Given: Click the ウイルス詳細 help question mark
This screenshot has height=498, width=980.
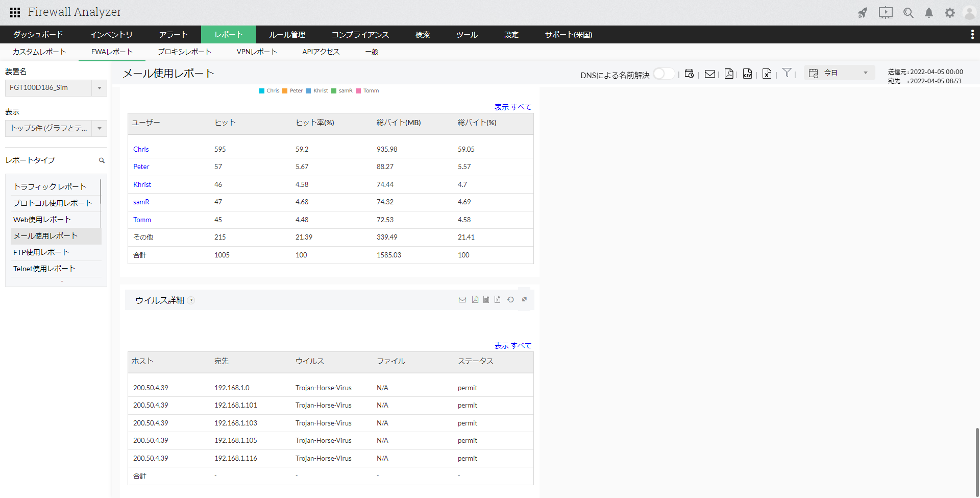Looking at the screenshot, I should [x=191, y=300].
